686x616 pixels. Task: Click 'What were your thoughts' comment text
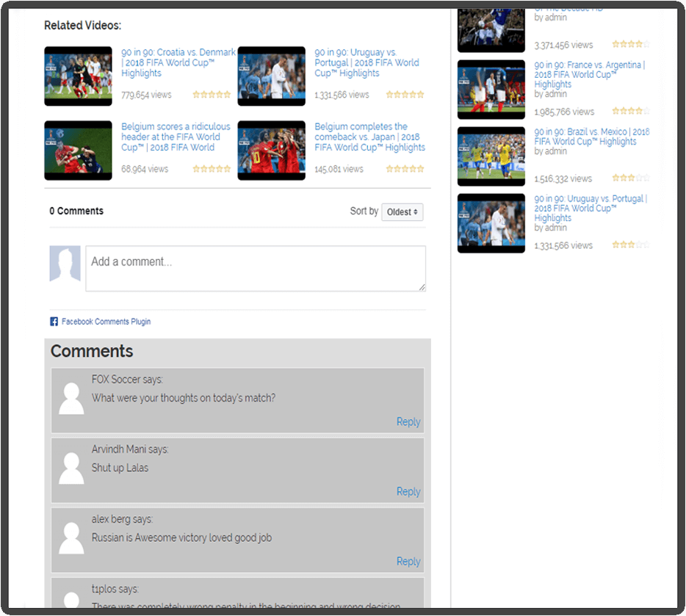click(x=184, y=398)
